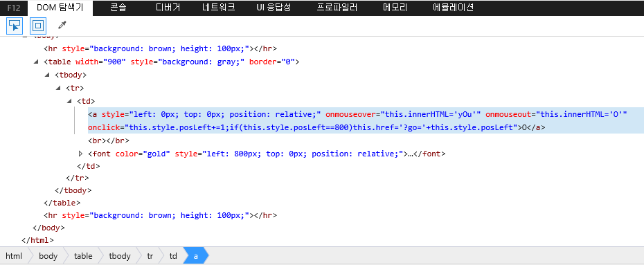Click the <tbody> opening tag text

click(71, 75)
